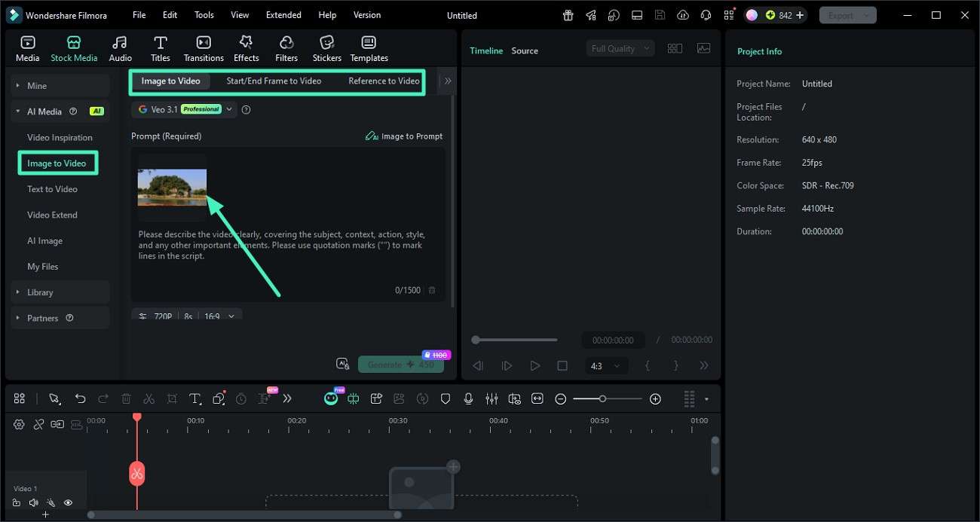
Task: Switch to the Source preview tab
Action: 525,50
